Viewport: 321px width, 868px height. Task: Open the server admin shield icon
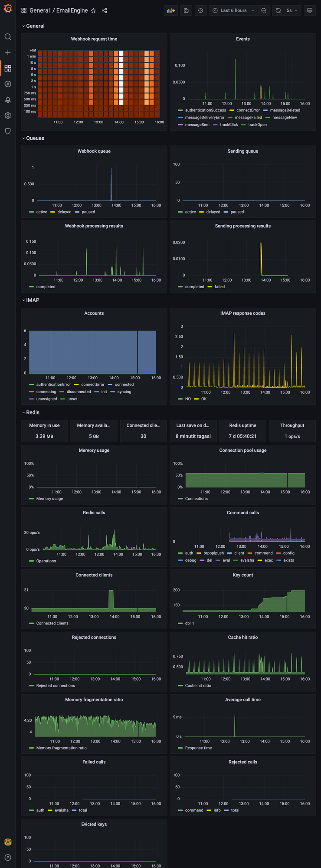pos(8,131)
